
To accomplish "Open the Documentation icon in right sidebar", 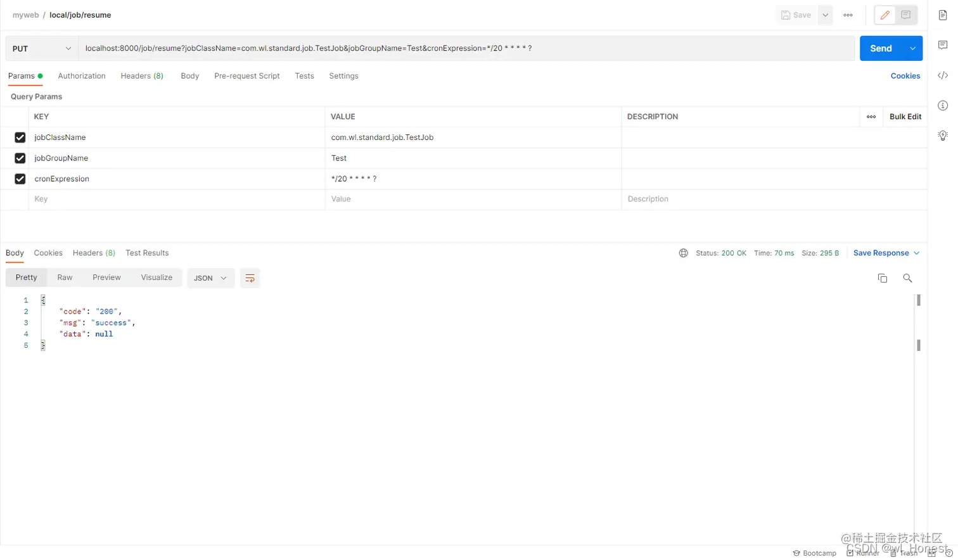I will point(943,15).
